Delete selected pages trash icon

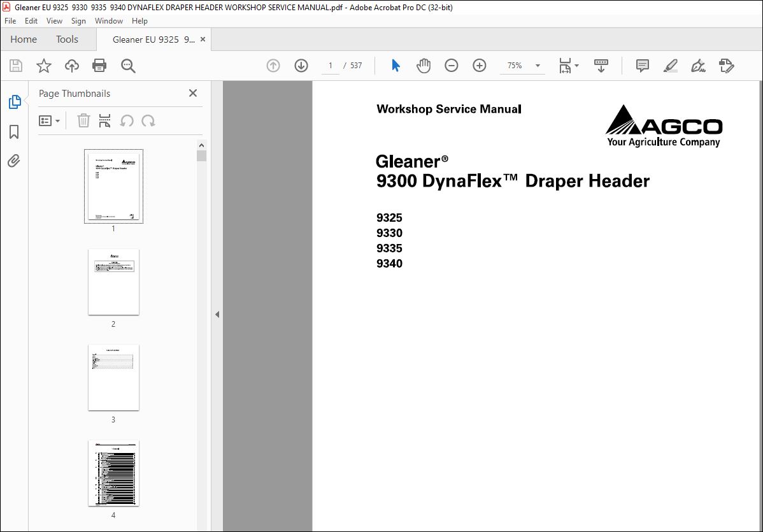(x=83, y=120)
